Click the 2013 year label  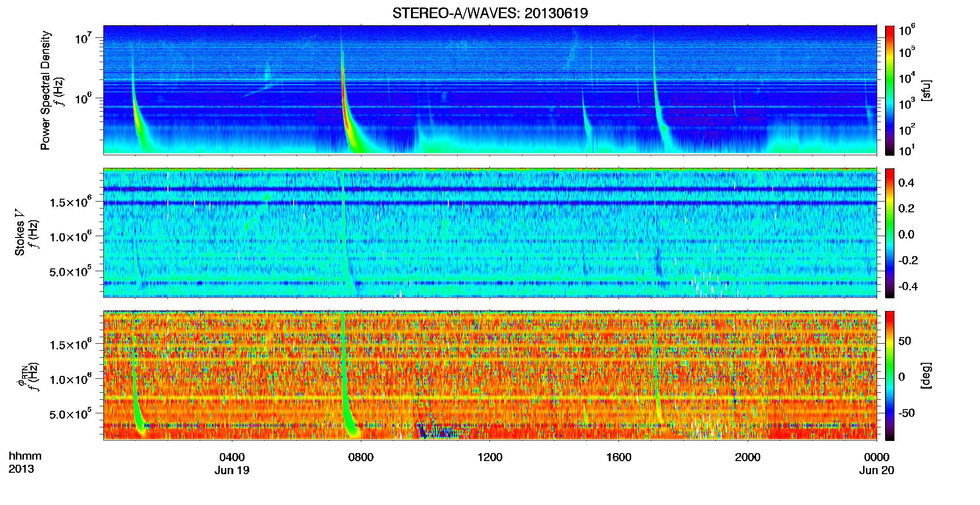[21, 469]
